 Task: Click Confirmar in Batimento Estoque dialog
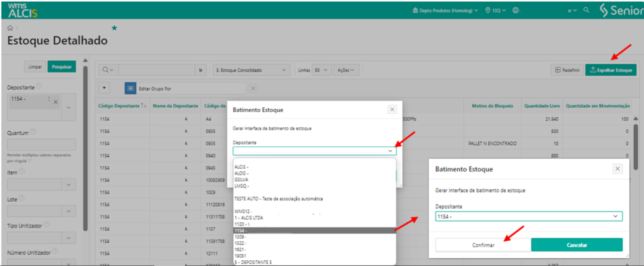coord(483,245)
